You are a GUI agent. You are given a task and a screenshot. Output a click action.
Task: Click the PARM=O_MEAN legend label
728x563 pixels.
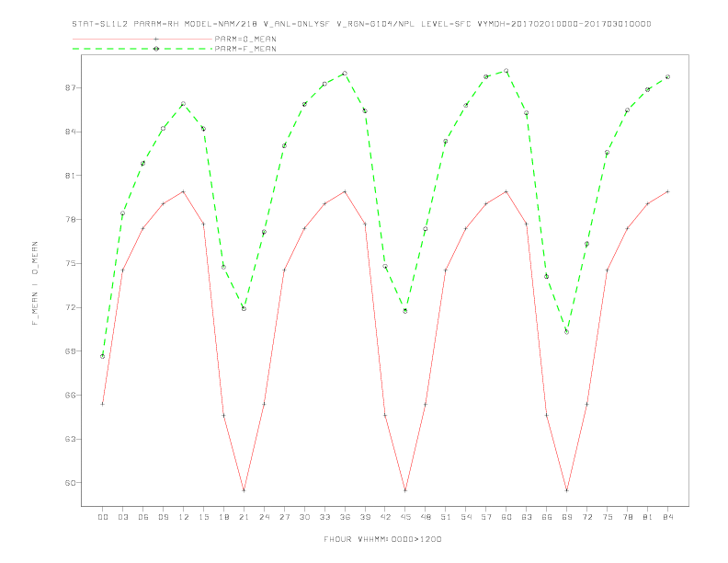click(245, 39)
